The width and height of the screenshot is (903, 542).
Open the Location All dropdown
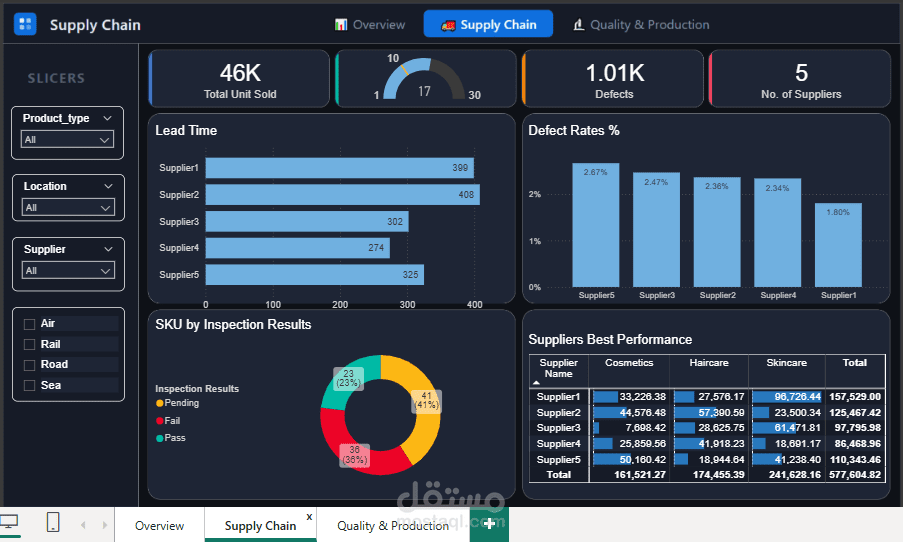click(68, 207)
